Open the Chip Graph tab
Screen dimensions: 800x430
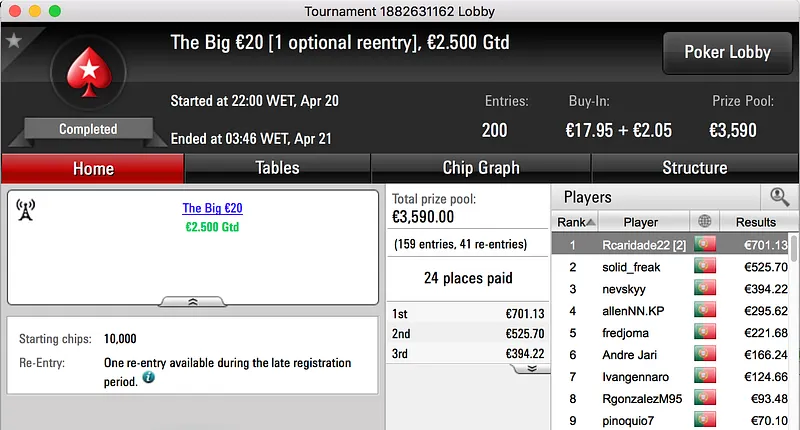click(x=481, y=168)
